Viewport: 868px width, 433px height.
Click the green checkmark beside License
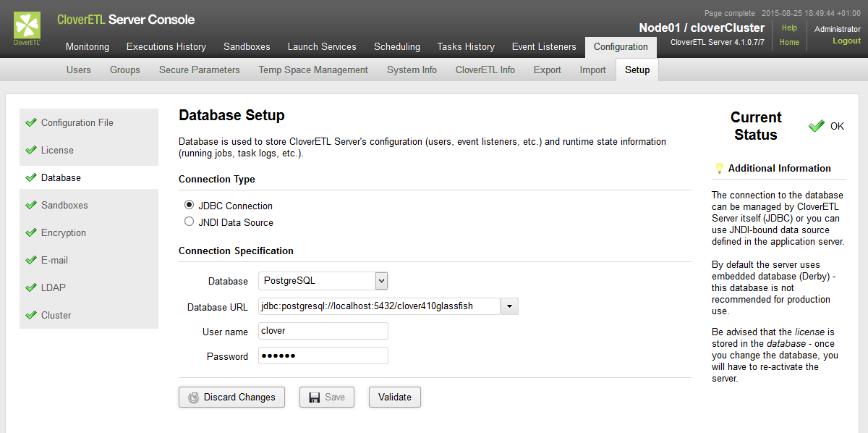[30, 151]
